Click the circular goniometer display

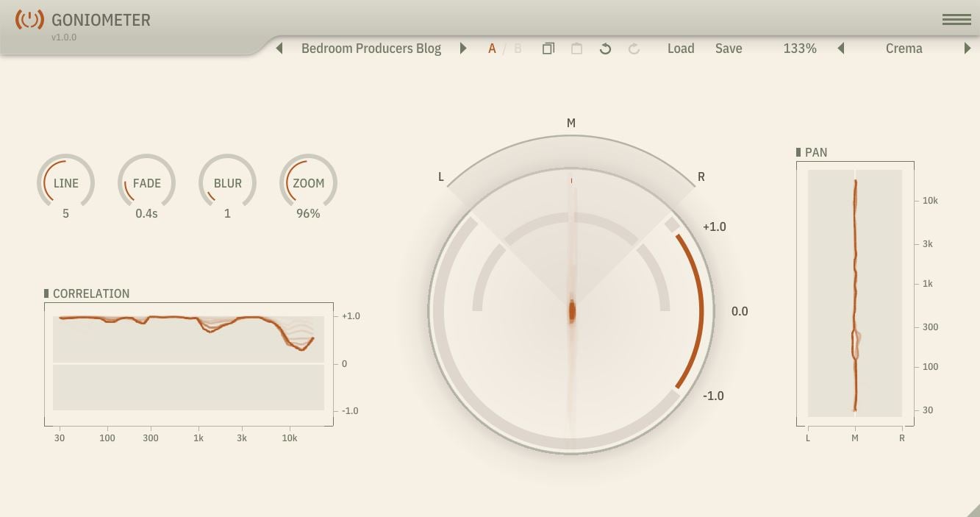click(571, 311)
